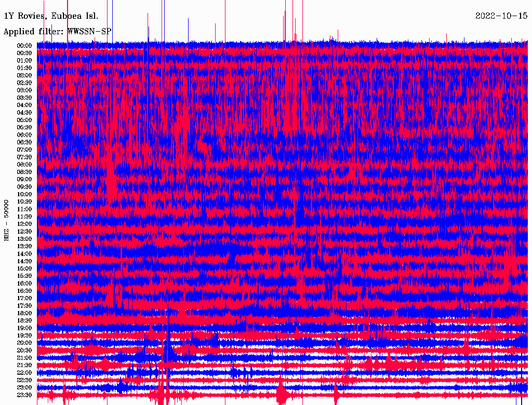
Task: Select the 18:30 time row label
Action: 24,320
